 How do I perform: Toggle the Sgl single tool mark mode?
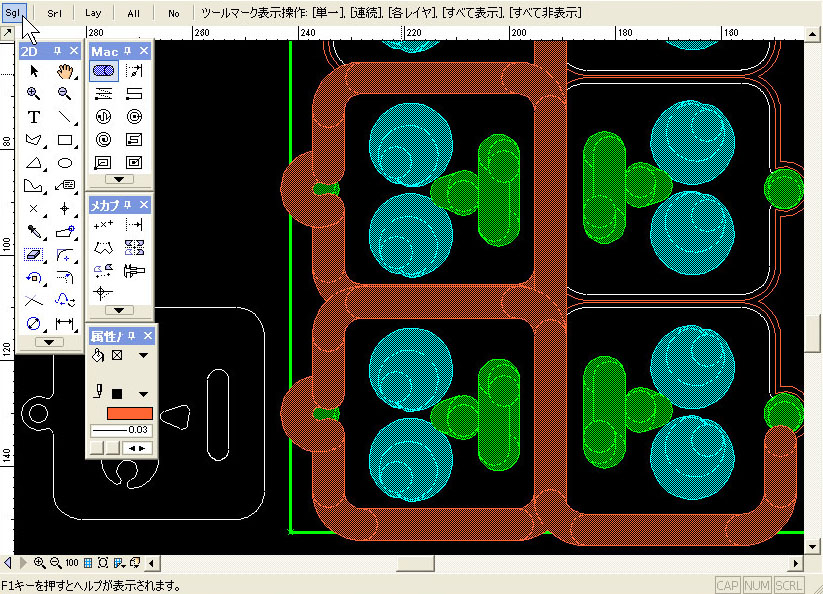[15, 13]
